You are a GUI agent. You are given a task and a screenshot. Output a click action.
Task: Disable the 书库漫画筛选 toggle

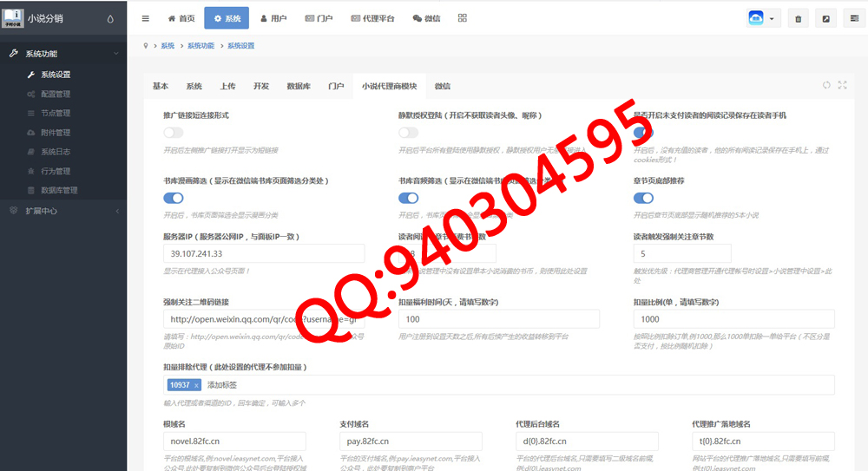[174, 198]
